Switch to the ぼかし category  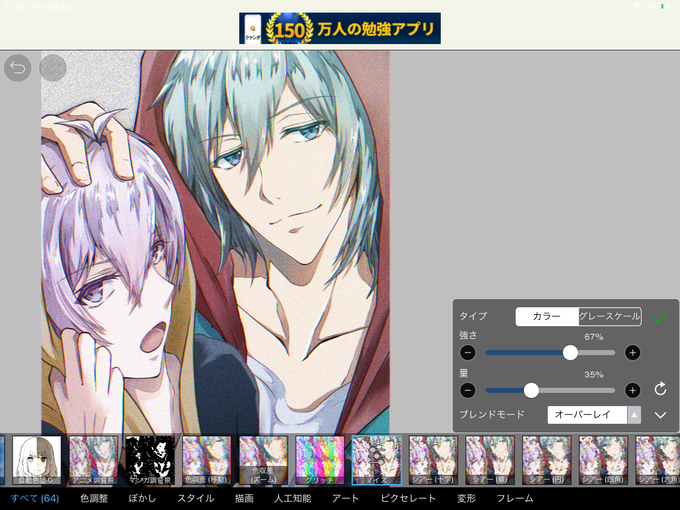[142, 498]
